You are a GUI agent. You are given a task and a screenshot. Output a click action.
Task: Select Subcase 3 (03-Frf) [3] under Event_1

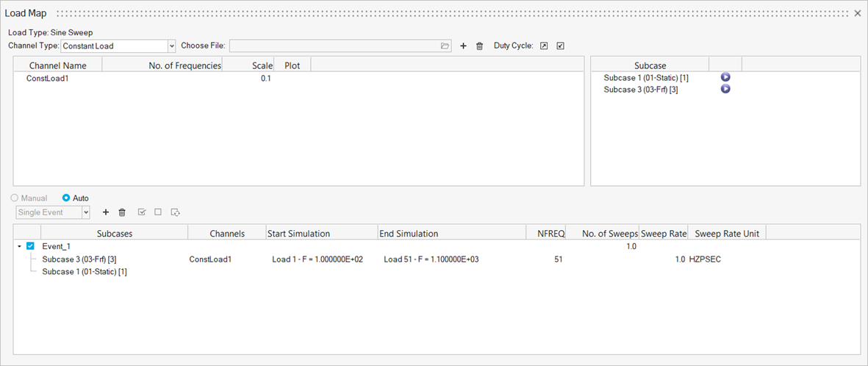point(79,259)
